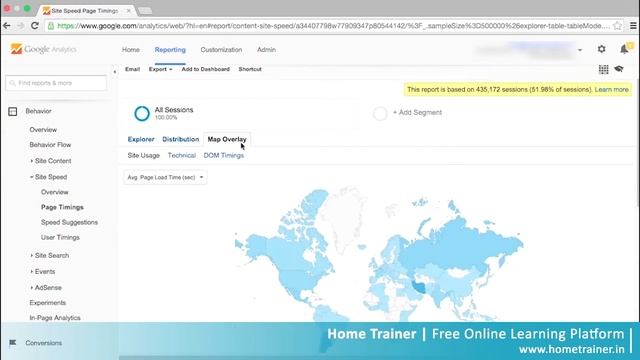640x360 pixels.
Task: Select the Map Overlay tab
Action: click(x=227, y=139)
